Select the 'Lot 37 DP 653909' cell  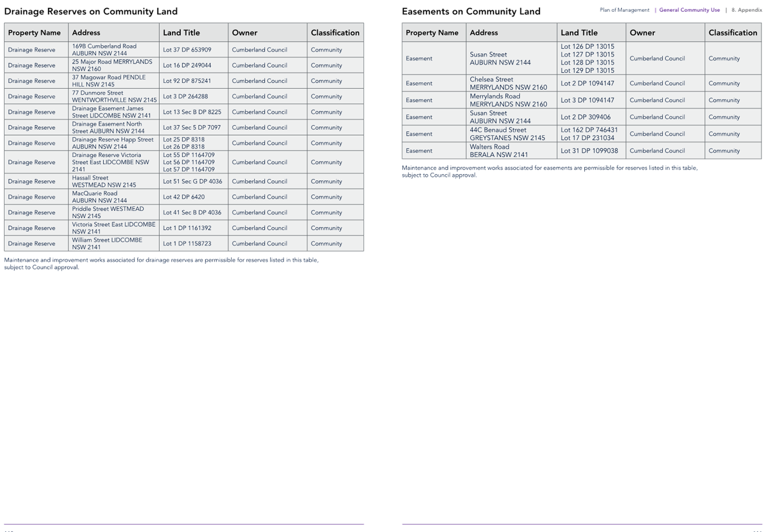(194, 49)
